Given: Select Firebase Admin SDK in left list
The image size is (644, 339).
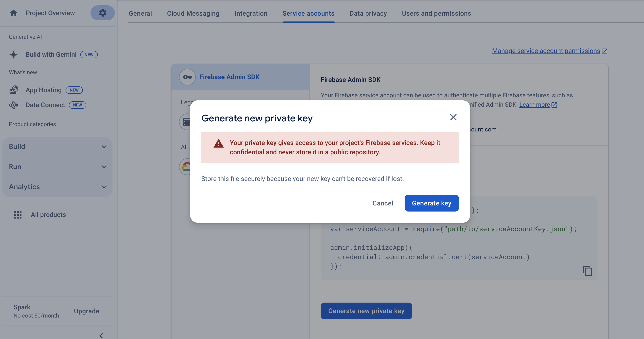Looking at the screenshot, I should [240, 77].
